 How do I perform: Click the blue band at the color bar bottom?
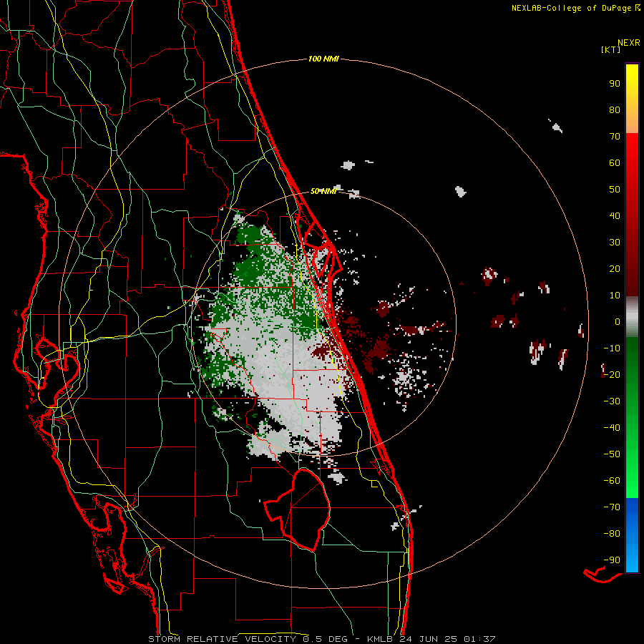[x=632, y=535]
